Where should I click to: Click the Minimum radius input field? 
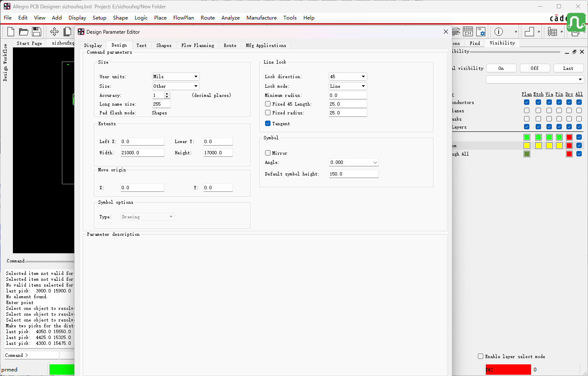coord(348,95)
